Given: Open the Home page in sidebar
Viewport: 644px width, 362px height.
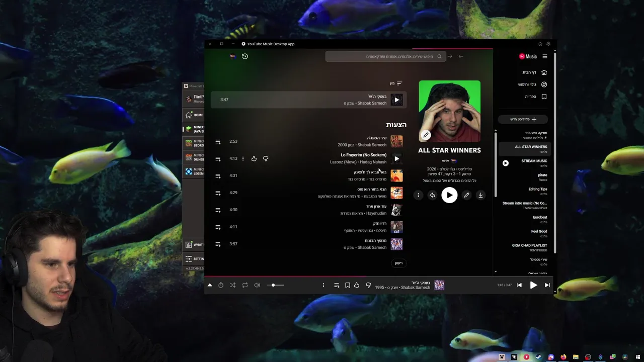Looking at the screenshot, I should (x=534, y=72).
